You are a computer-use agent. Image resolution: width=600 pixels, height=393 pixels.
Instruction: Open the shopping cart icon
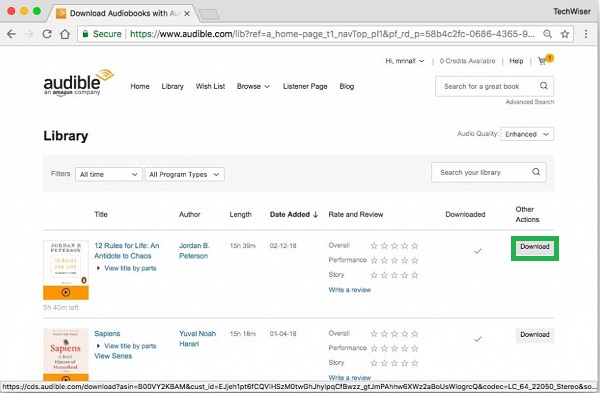pos(543,61)
